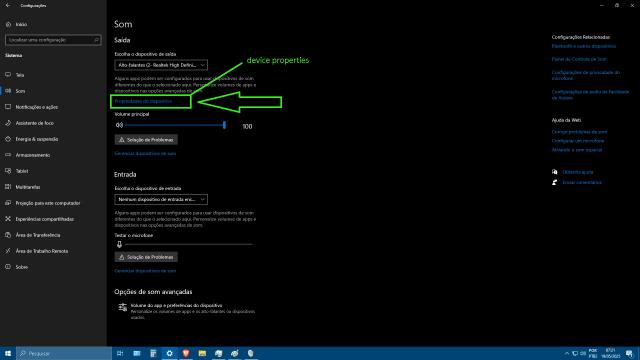Click the settings search field
The height and width of the screenshot is (360, 640).
pos(53,40)
